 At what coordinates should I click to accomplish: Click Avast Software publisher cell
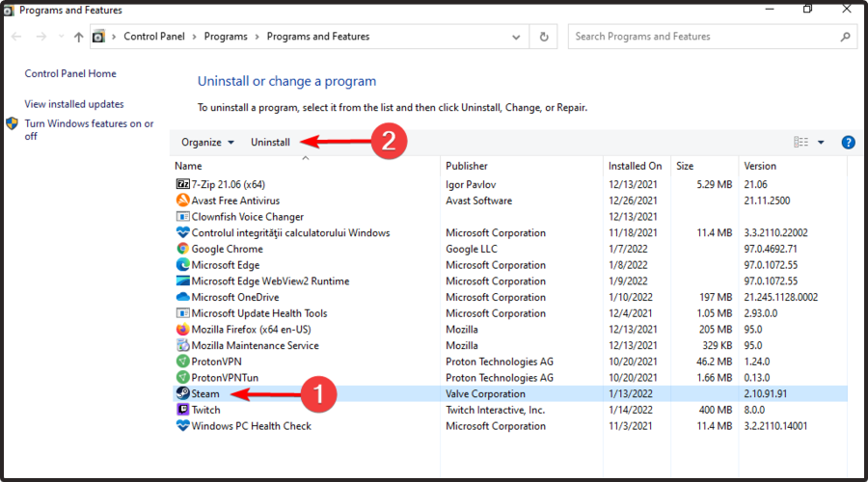(x=478, y=201)
